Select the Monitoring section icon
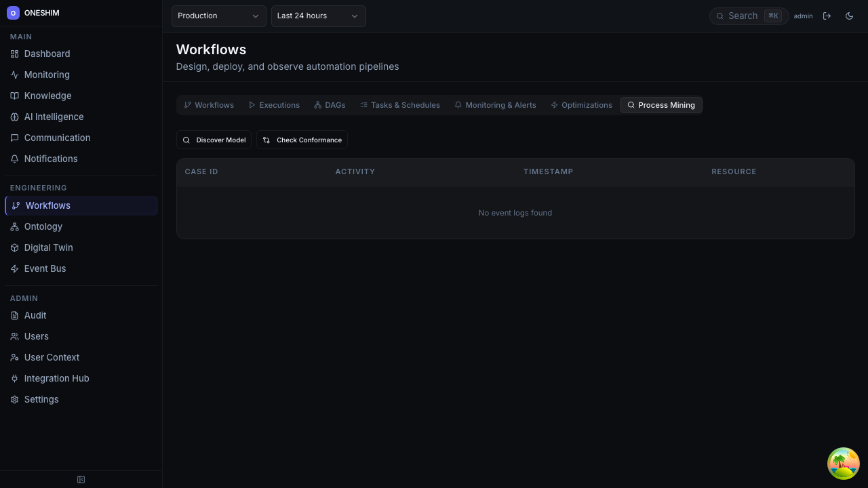 [15, 75]
